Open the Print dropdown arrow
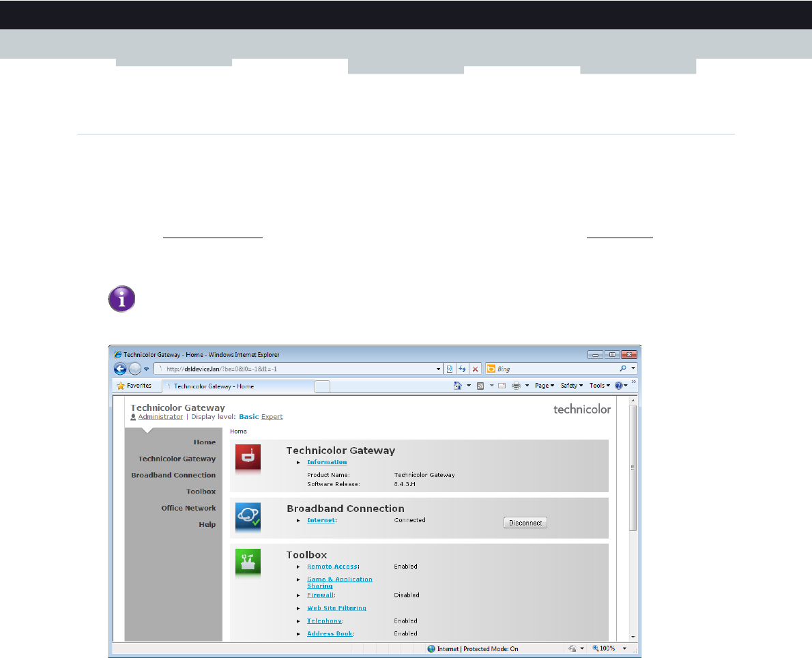This screenshot has width=812, height=658. [x=527, y=386]
